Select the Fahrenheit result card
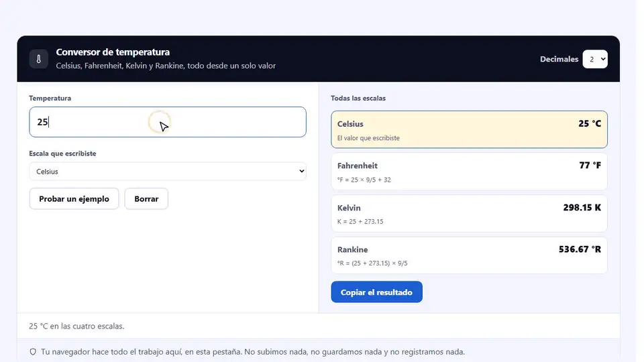Screen dimensions: 644x362 point(469,172)
